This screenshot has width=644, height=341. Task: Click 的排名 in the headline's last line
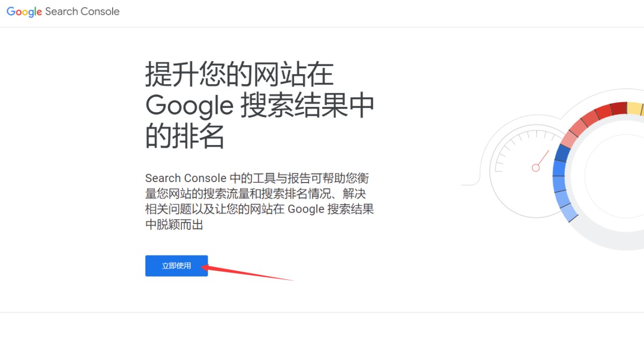pyautogui.click(x=185, y=137)
